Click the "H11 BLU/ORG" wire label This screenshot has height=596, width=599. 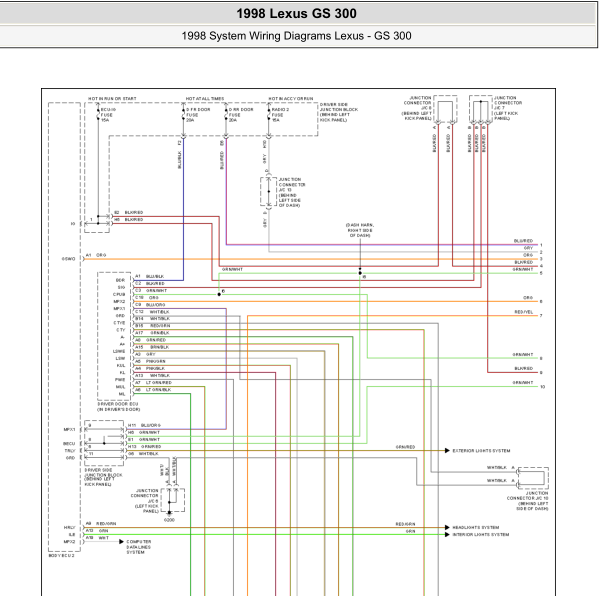[144, 425]
